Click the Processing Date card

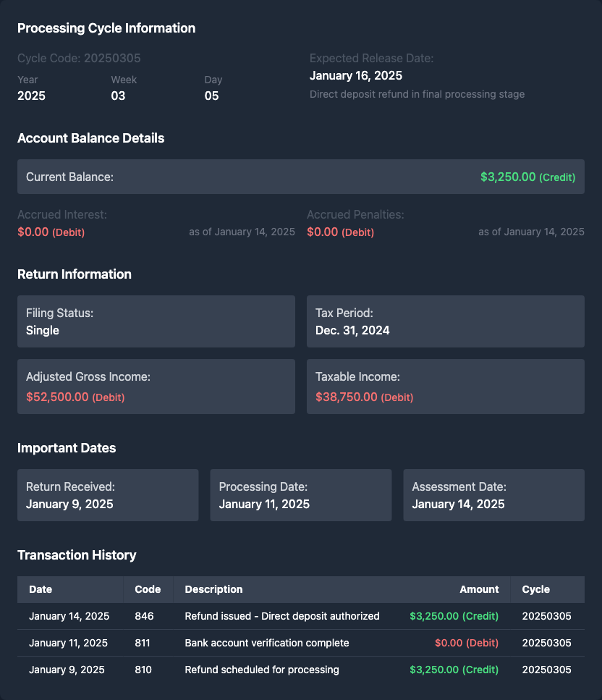[300, 495]
